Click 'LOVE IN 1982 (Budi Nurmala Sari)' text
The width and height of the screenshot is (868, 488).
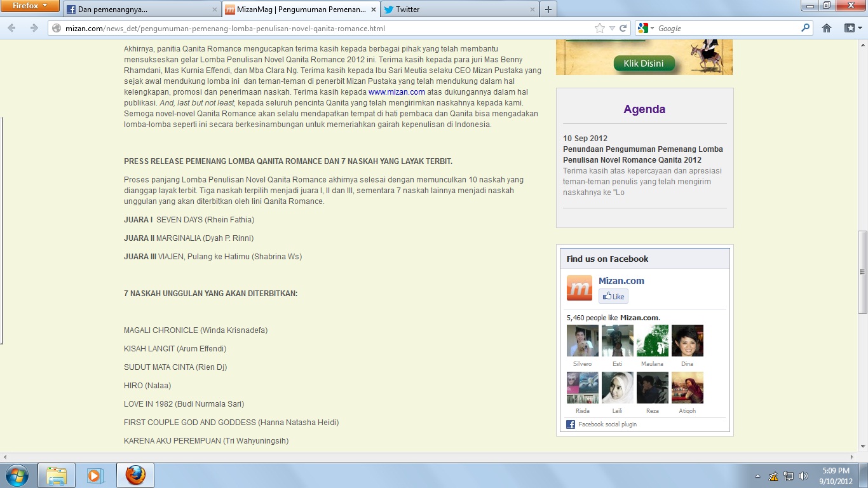coord(184,404)
